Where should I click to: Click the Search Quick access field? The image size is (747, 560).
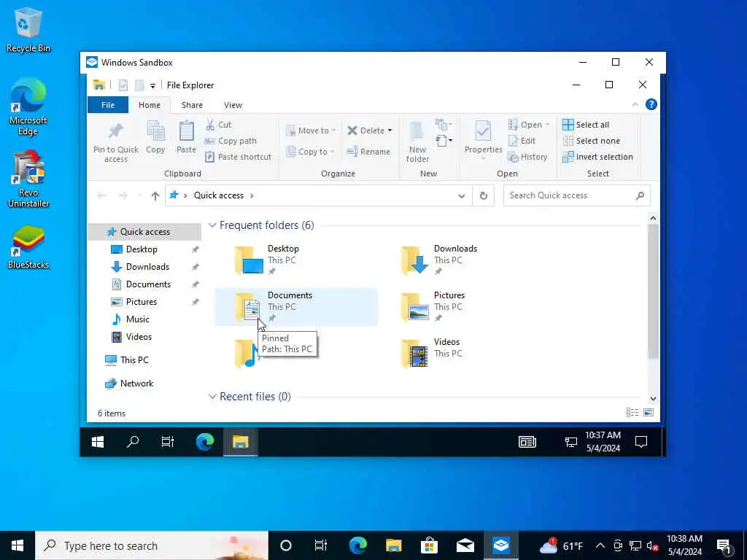(x=577, y=195)
